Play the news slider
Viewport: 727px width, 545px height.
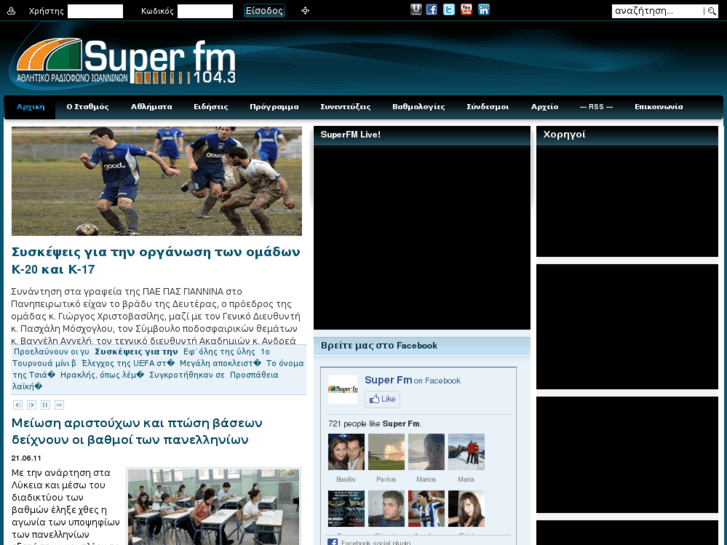pyautogui.click(x=32, y=405)
